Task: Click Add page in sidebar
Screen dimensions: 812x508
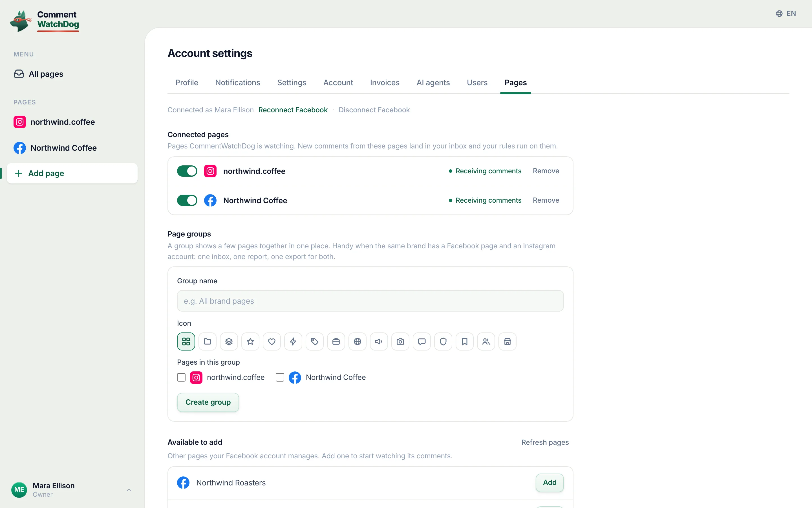Action: [72, 173]
